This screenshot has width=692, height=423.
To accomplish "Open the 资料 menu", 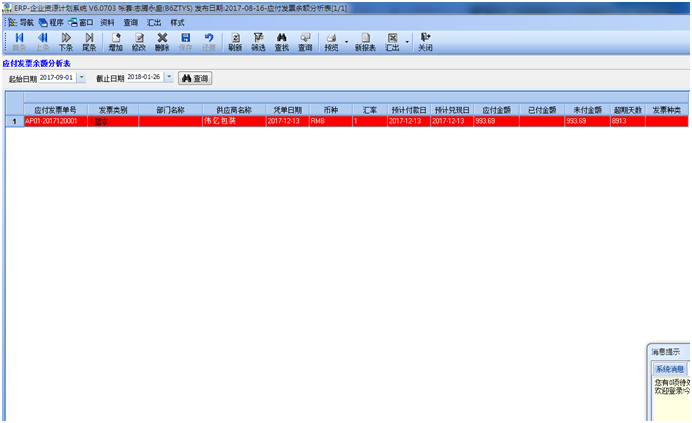I will coord(107,21).
